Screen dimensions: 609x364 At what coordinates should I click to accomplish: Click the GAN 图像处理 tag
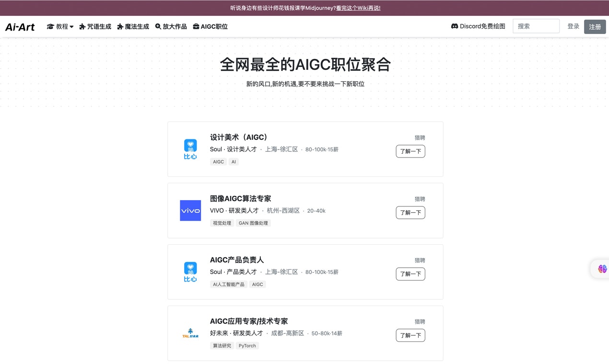coord(253,223)
